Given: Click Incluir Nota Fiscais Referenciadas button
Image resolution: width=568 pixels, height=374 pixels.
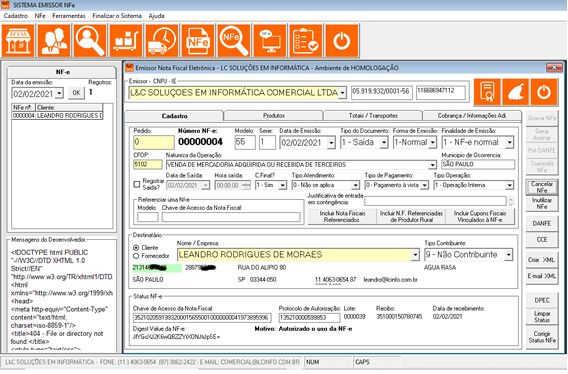Looking at the screenshot, I should pos(342,216).
